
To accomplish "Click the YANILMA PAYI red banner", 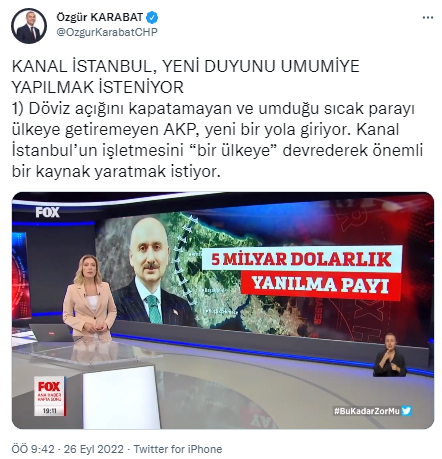I will point(320,285).
